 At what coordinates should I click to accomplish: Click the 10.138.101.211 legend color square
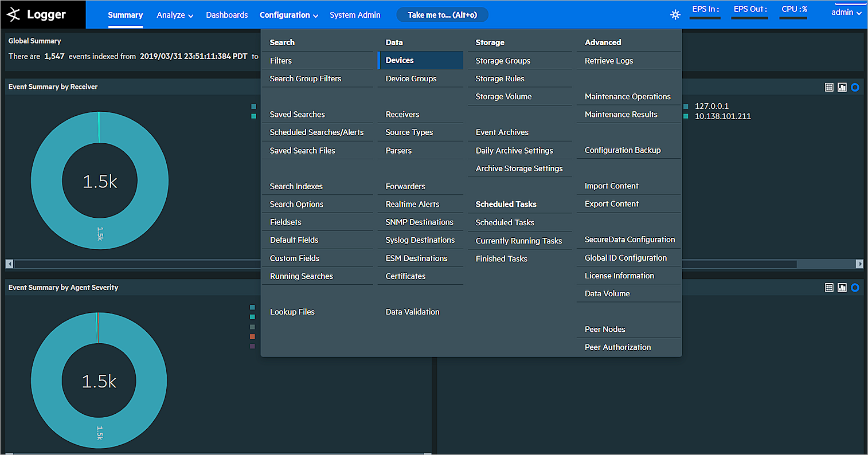[x=686, y=116]
